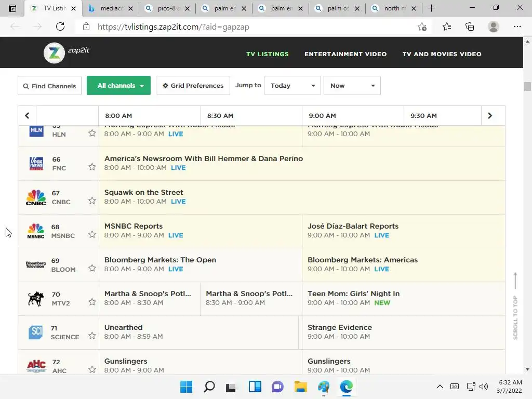This screenshot has width=532, height=399.
Task: Favorite the CNBC channel star
Action: [x=92, y=201]
